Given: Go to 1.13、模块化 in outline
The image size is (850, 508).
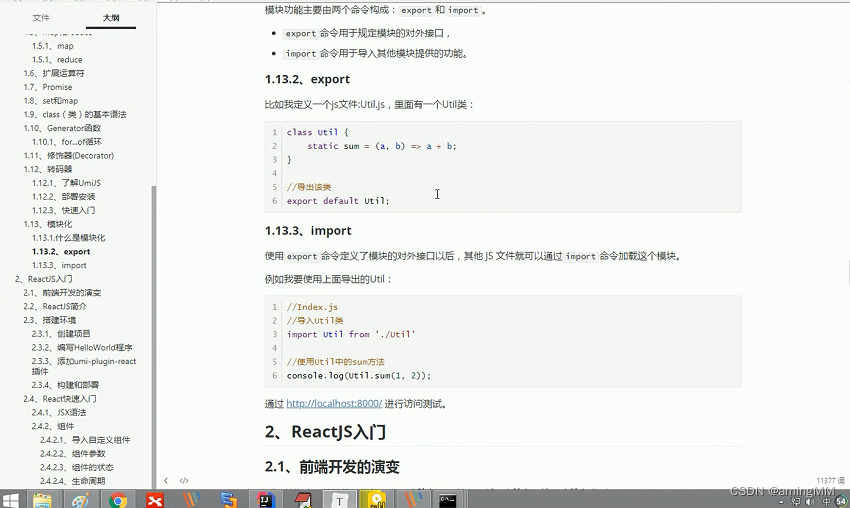Looking at the screenshot, I should (x=48, y=224).
